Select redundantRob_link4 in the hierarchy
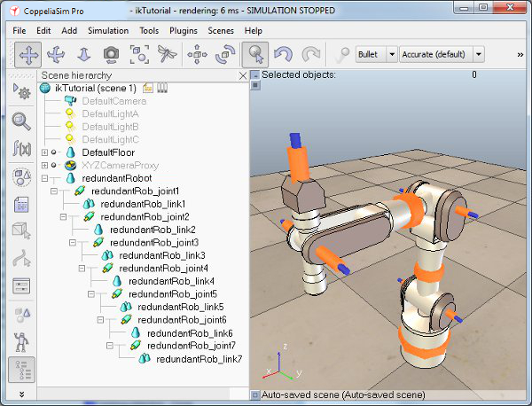 (171, 282)
